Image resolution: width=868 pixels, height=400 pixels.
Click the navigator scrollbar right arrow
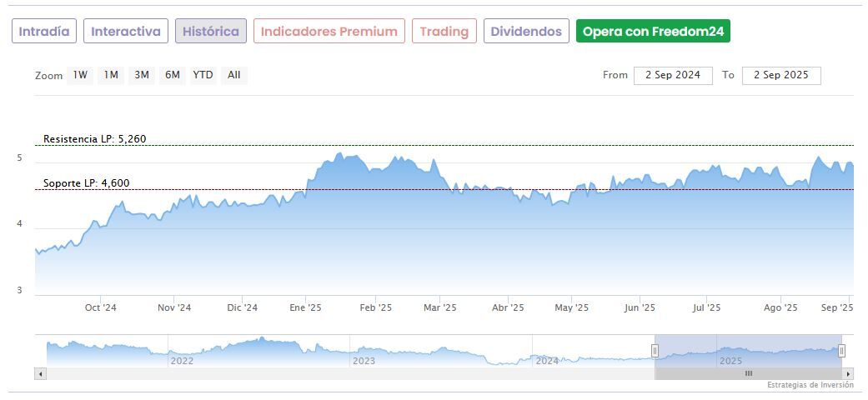tap(848, 373)
